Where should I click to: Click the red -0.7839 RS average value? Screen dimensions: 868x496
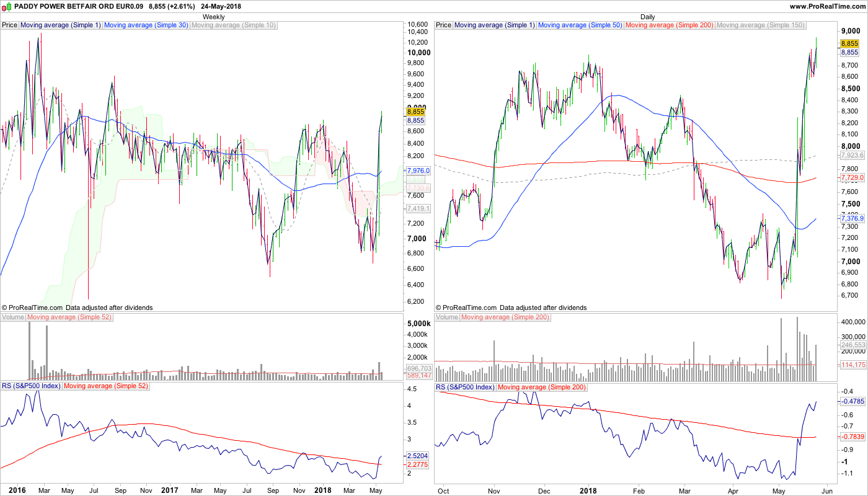(852, 437)
